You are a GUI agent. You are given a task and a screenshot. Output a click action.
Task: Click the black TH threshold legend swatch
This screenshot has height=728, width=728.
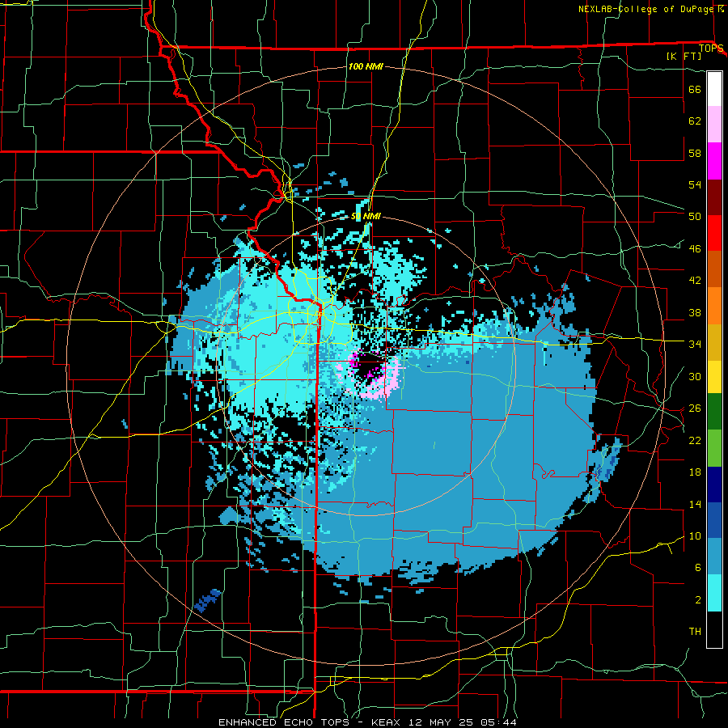[x=714, y=629]
